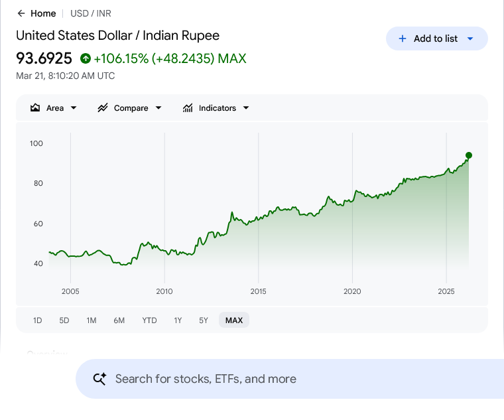Open the Area chart type dropdown arrow
The height and width of the screenshot is (420, 504).
[x=74, y=107]
